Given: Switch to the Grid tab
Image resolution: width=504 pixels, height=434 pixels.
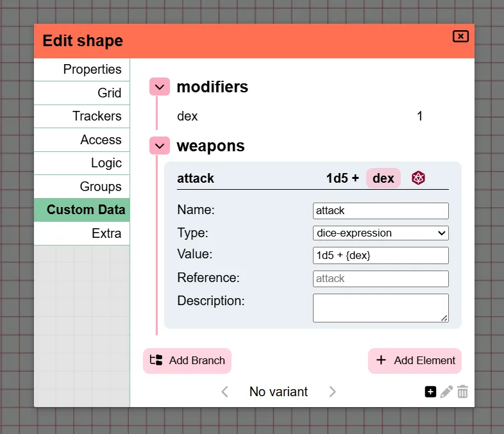Looking at the screenshot, I should [x=82, y=93].
